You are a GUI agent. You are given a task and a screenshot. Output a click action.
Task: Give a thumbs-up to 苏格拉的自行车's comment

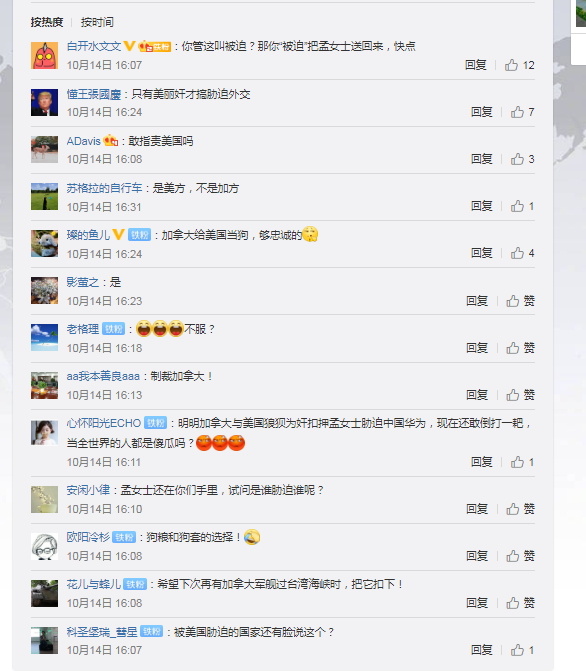pyautogui.click(x=522, y=206)
